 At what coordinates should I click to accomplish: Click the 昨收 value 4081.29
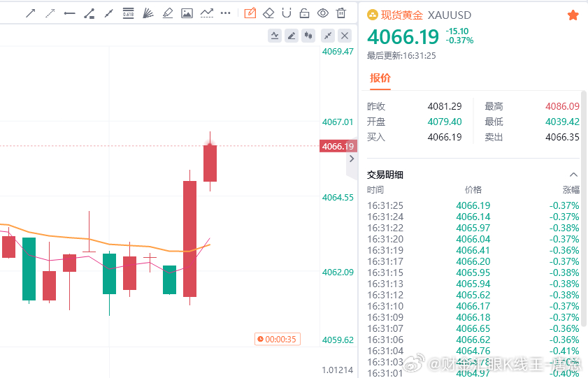tap(445, 106)
